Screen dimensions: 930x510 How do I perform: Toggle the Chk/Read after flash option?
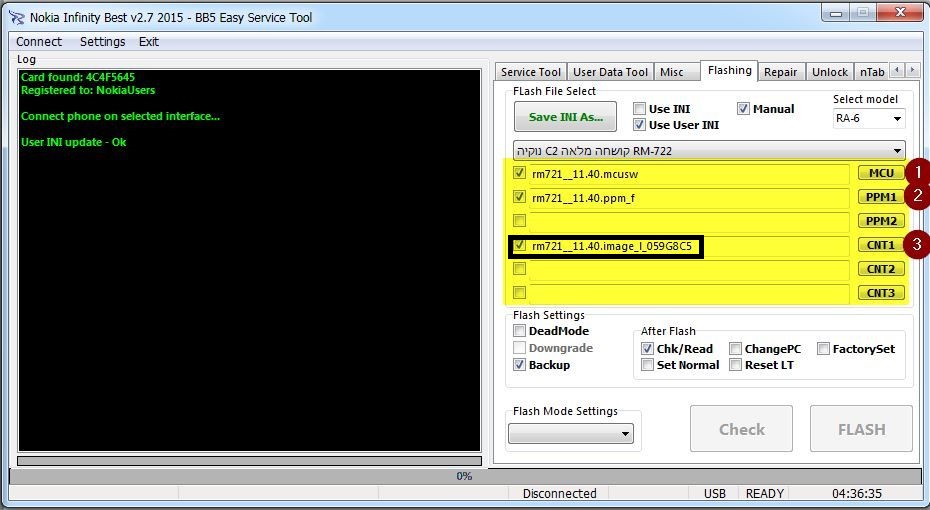[x=648, y=348]
